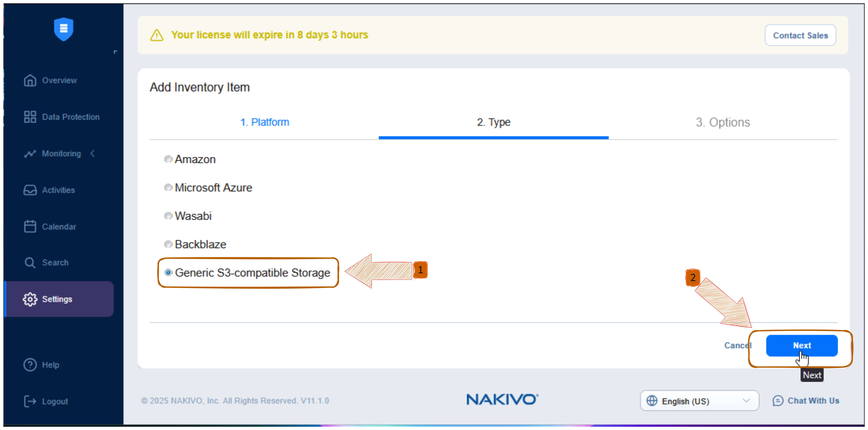Viewport: 868px width, 430px height.
Task: Click the Help question mark icon
Action: click(30, 365)
